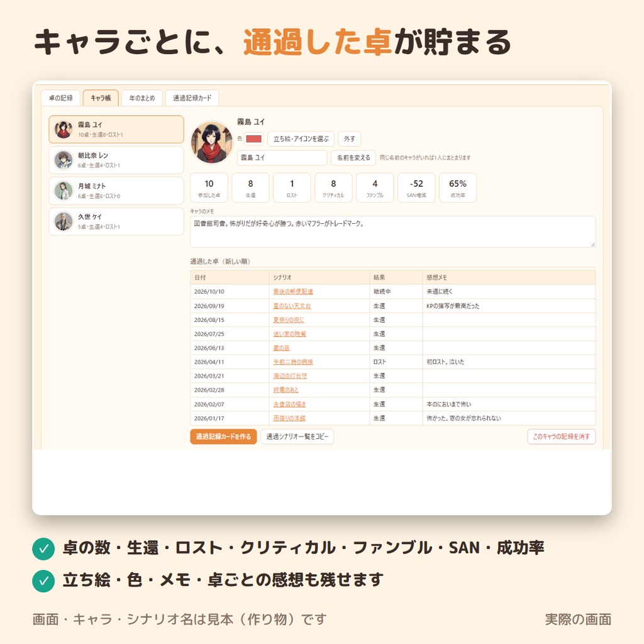Open scenario link 雨宿りの洋館
Image resolution: width=644 pixels, height=644 pixels.
(289, 418)
